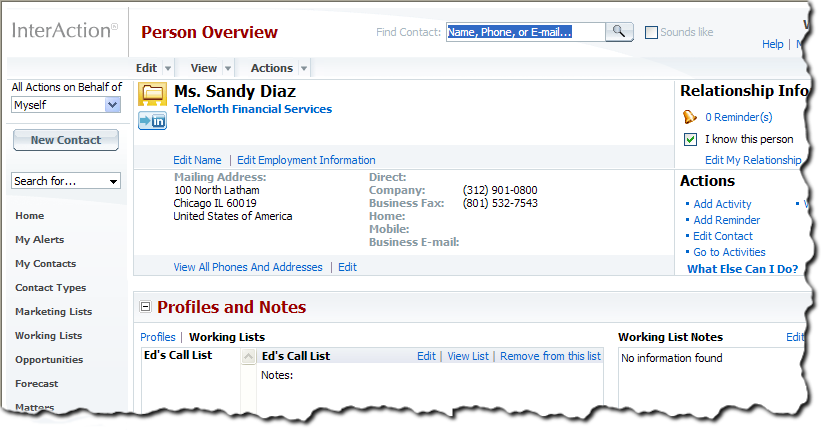Click the Edit Name link
The image size is (821, 430).
coord(197,160)
